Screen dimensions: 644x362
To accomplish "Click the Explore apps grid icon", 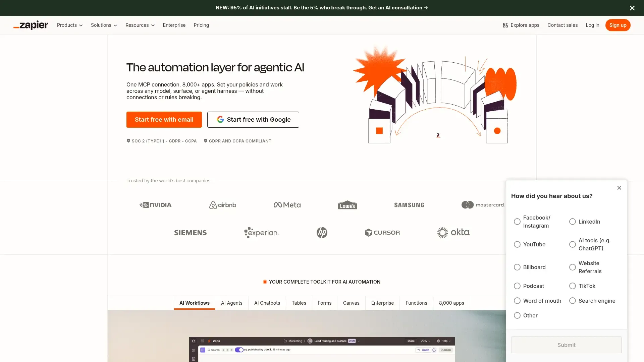I will [x=505, y=25].
